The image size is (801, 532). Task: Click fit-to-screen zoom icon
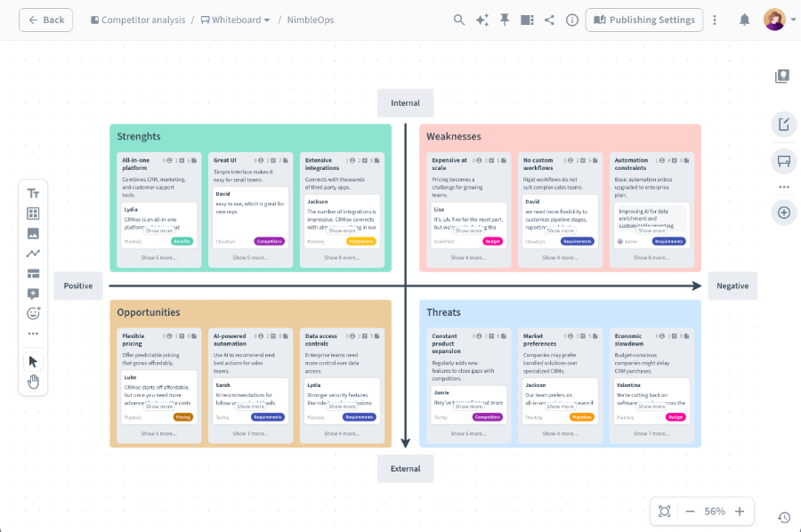pos(664,511)
